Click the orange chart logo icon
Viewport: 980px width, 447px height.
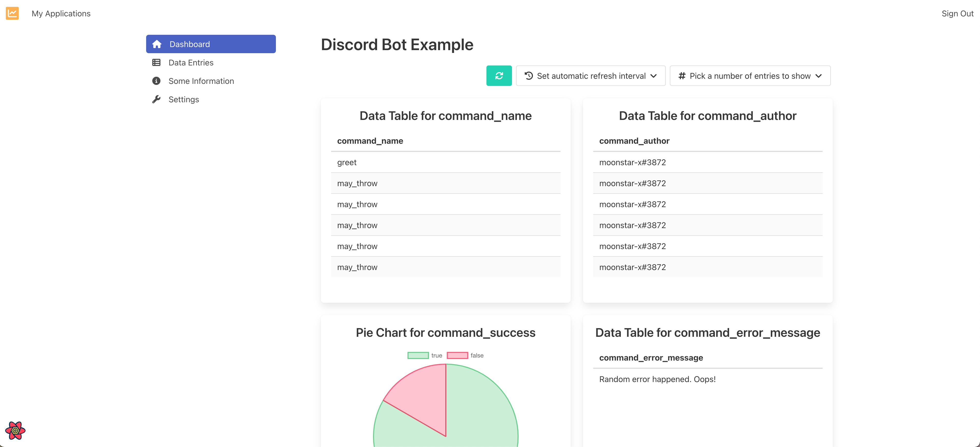coord(12,13)
